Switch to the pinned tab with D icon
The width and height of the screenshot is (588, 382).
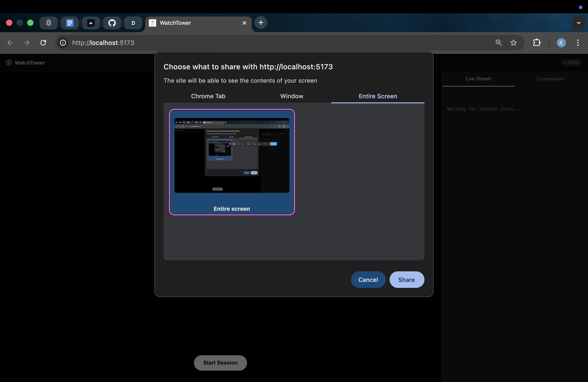pos(133,23)
